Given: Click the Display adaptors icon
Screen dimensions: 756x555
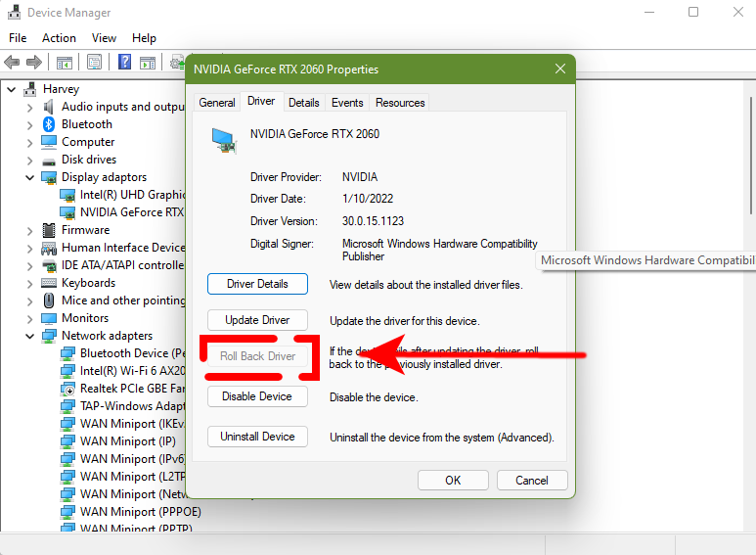Looking at the screenshot, I should click(49, 177).
